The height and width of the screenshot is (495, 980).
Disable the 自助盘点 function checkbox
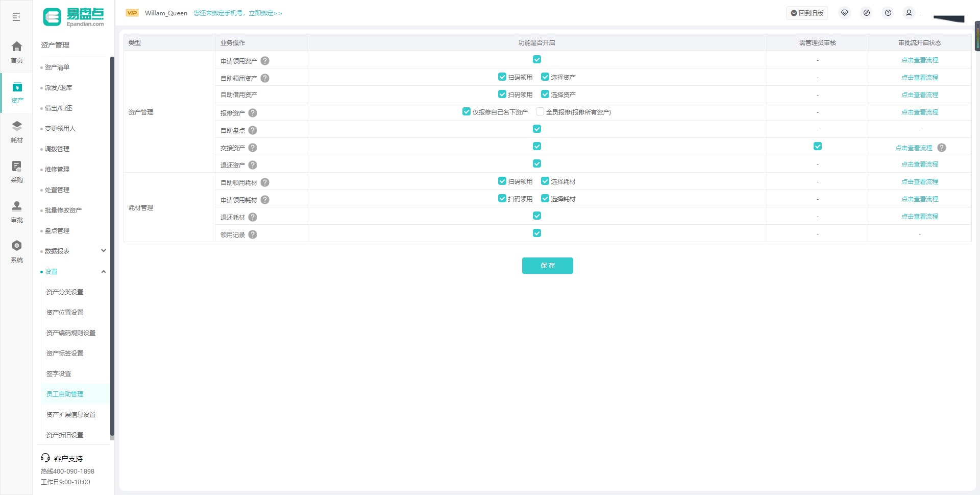[x=537, y=129]
